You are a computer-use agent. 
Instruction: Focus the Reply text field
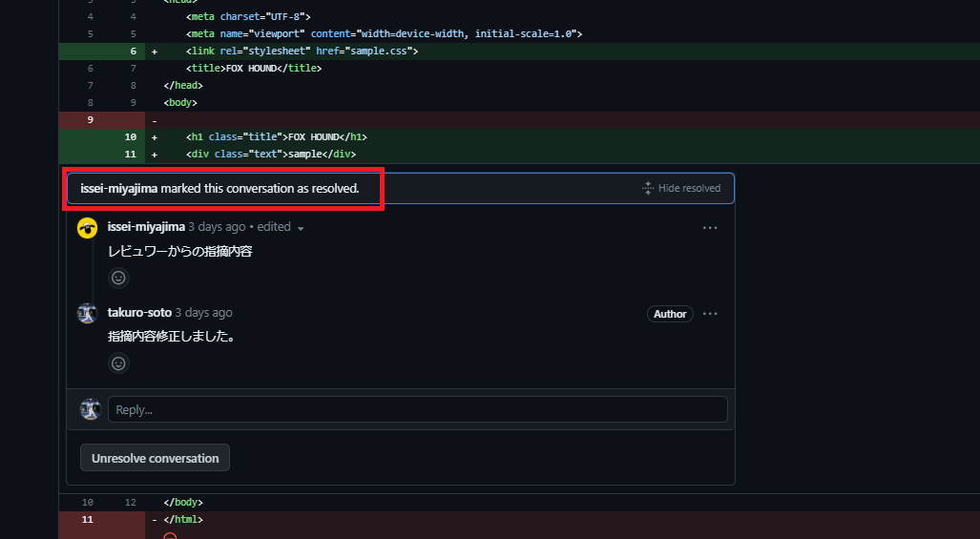click(x=417, y=409)
